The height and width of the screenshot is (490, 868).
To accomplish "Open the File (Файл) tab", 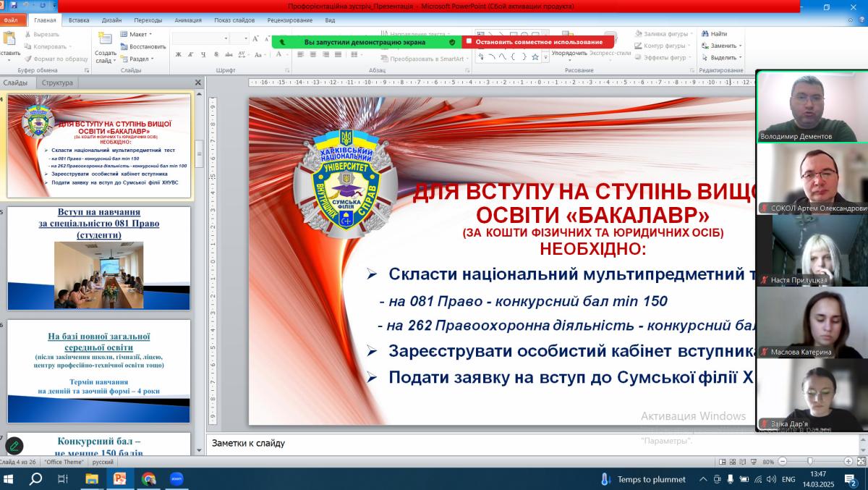I will point(10,20).
